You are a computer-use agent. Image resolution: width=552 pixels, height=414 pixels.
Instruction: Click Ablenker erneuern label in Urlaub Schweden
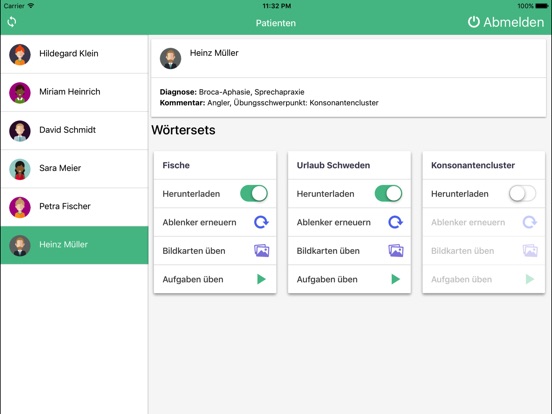point(333,222)
